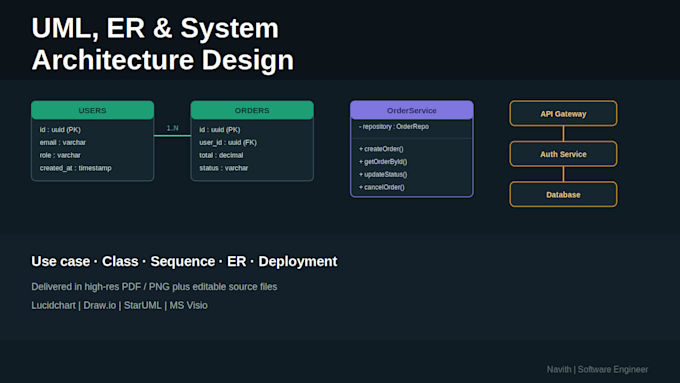The image size is (680, 383).
Task: Select the updateStatus() method
Action: 383,174
